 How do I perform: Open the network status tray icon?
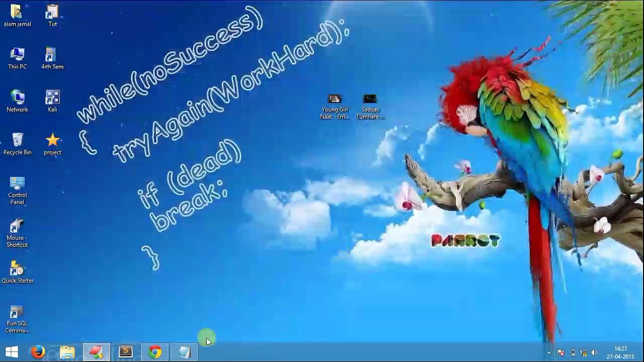point(584,352)
